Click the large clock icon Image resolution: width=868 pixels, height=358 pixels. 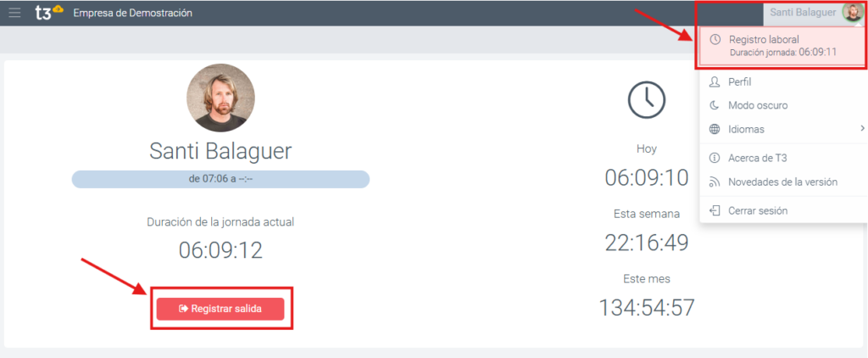click(646, 99)
